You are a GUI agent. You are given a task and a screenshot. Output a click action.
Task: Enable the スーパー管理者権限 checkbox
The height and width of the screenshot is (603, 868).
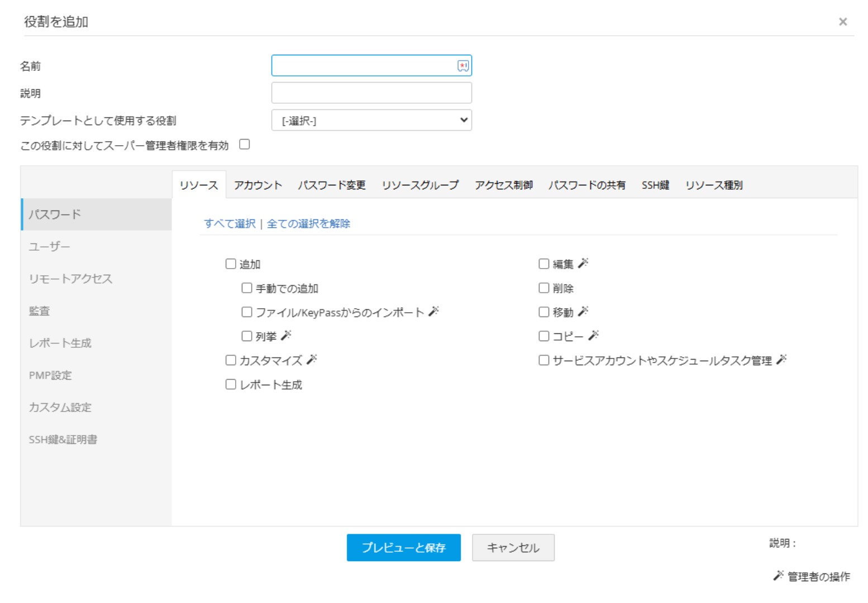245,145
